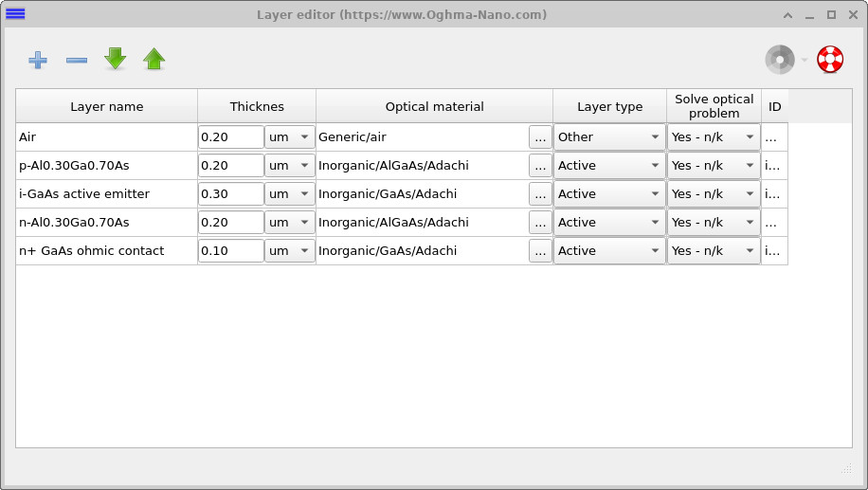The height and width of the screenshot is (490, 868).
Task: Click Inorganic/GaAs/Adachi text in n+ GaAs contact row
Action: click(388, 250)
